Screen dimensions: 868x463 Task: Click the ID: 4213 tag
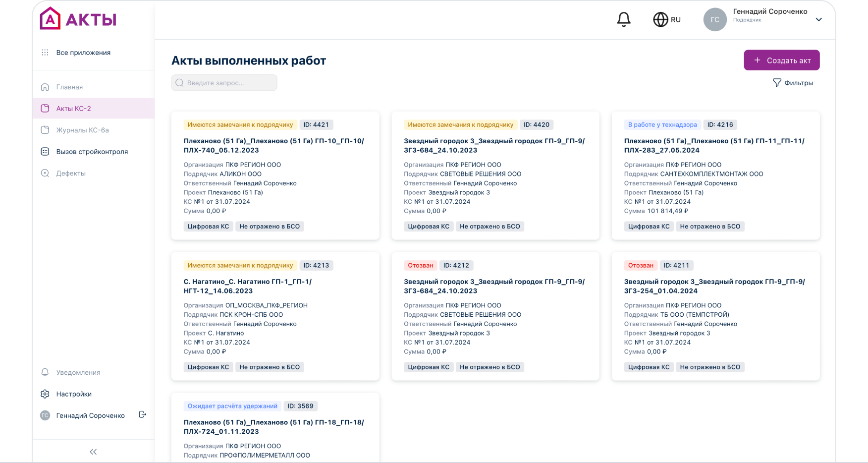coord(316,266)
